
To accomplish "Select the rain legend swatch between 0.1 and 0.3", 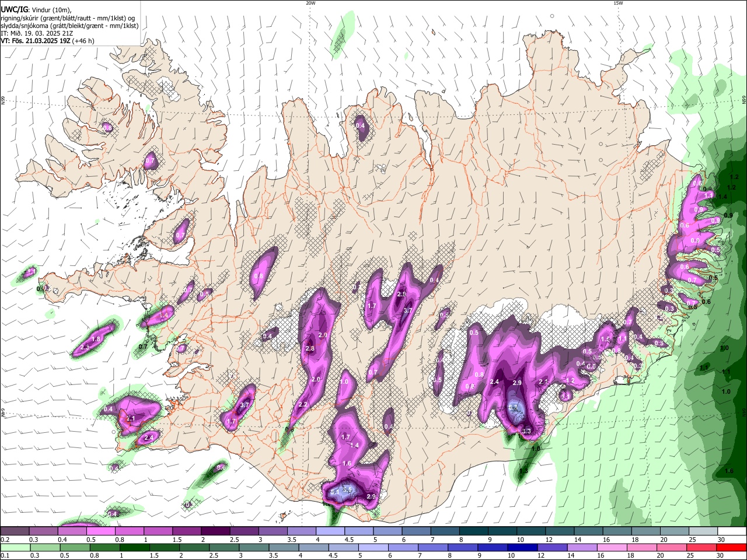I will click(x=15, y=547).
